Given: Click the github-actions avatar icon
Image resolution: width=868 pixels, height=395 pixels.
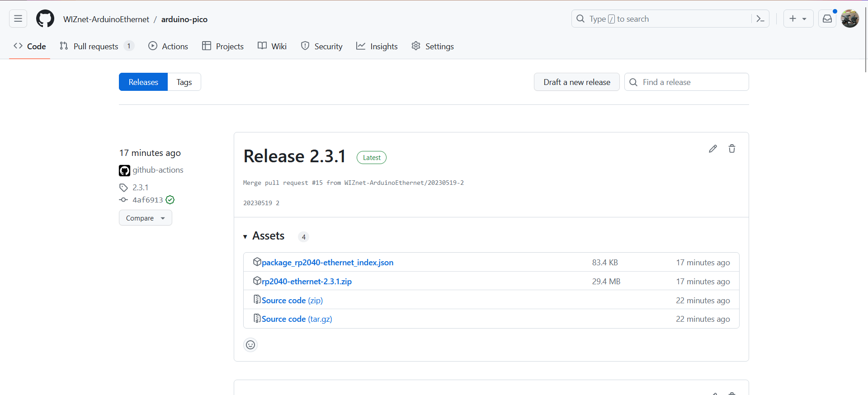Looking at the screenshot, I should [x=124, y=170].
